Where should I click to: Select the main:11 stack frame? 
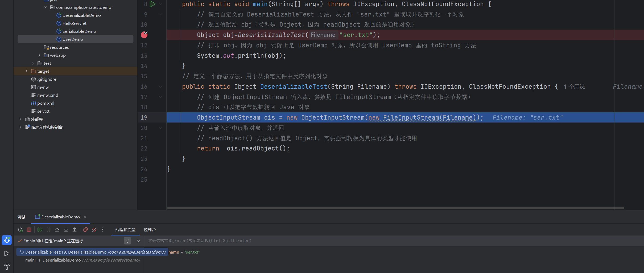pos(82,260)
